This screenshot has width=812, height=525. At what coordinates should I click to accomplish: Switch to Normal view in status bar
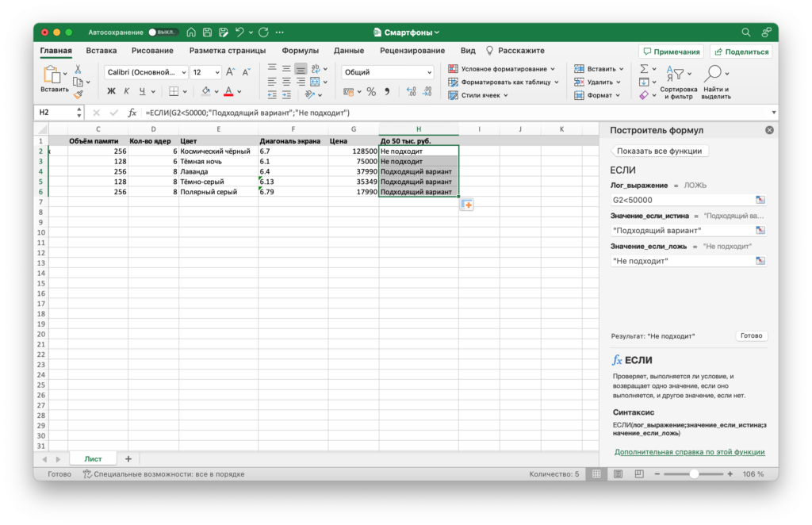tap(596, 473)
